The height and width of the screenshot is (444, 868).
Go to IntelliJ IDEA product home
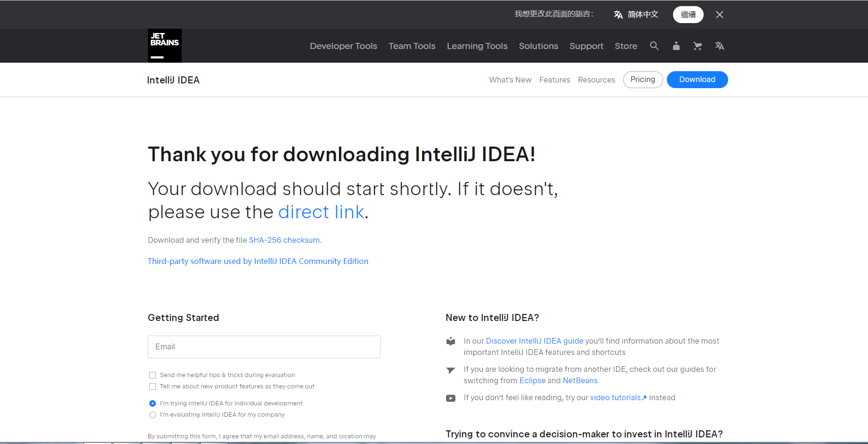tap(173, 80)
